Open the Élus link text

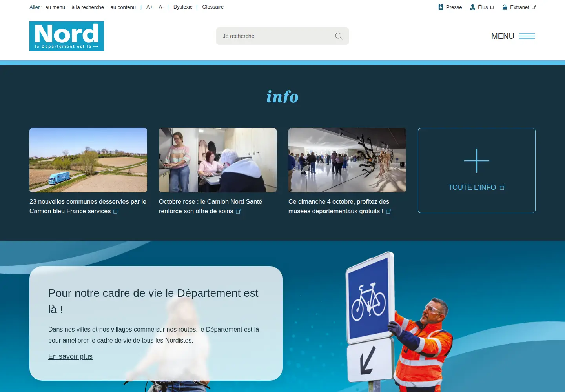483,7
